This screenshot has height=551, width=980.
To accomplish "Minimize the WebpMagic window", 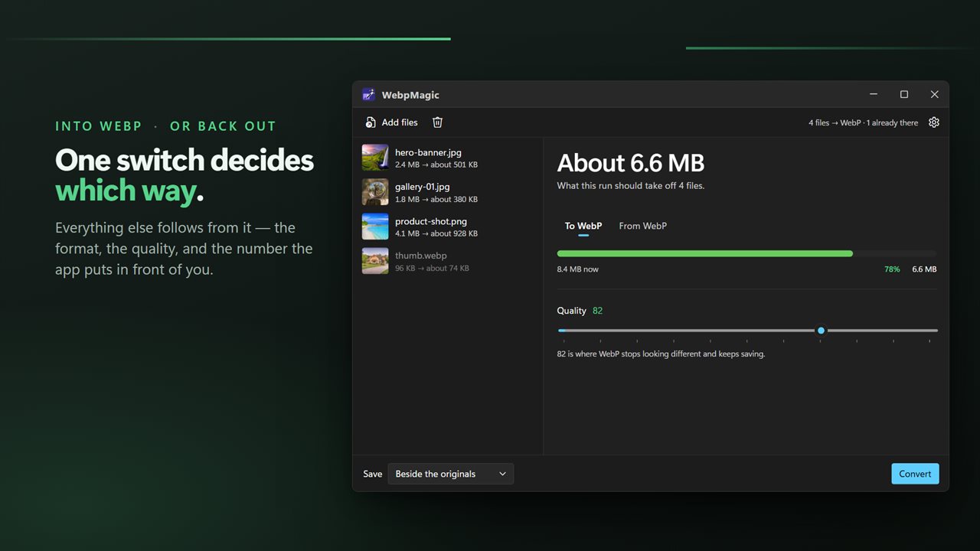I will click(874, 94).
